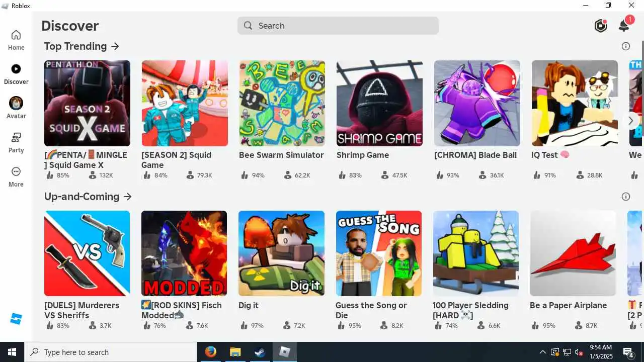The height and width of the screenshot is (362, 644).
Task: Open the Windows action center icon
Action: pyautogui.click(x=628, y=352)
